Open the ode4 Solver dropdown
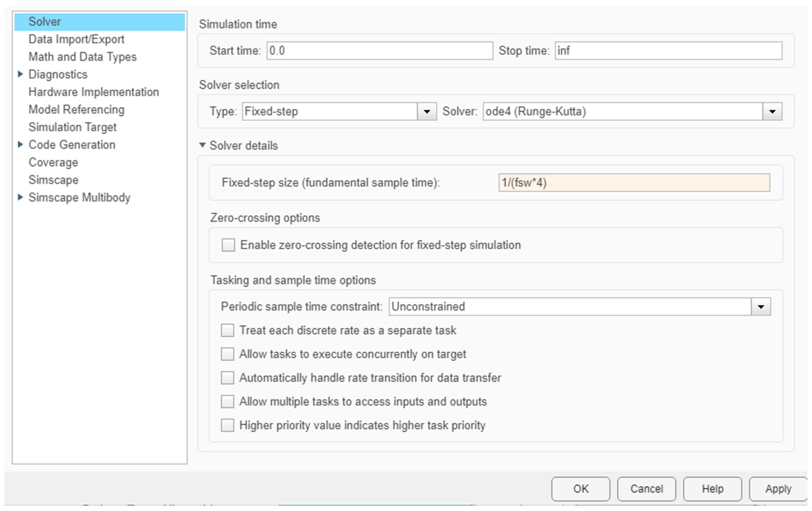Screen dimensions: 812x511 pos(772,112)
